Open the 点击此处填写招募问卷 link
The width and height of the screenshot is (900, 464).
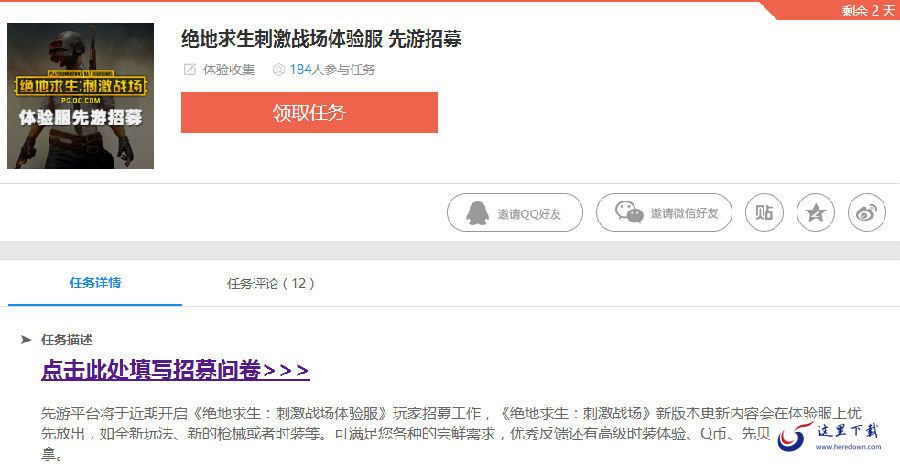175,370
